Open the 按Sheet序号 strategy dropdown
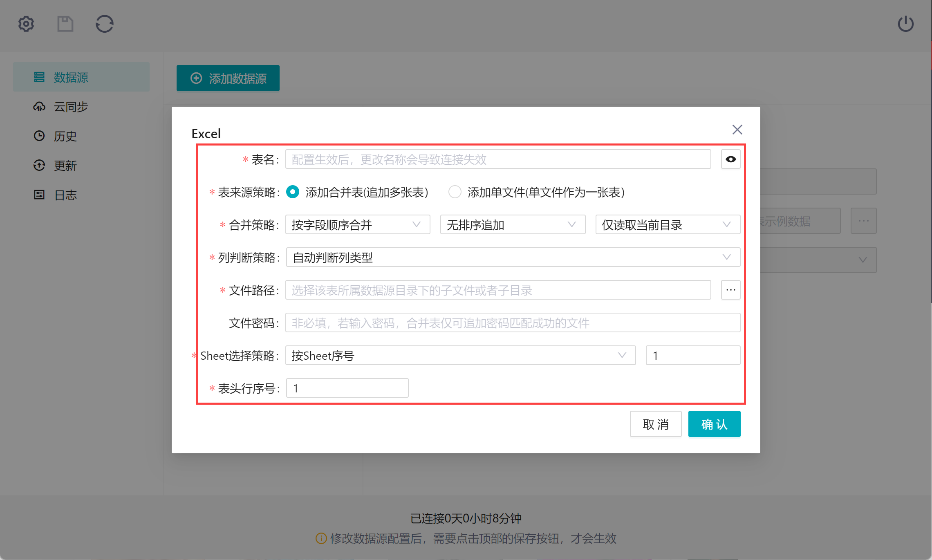This screenshot has width=932, height=560. pyautogui.click(x=460, y=356)
